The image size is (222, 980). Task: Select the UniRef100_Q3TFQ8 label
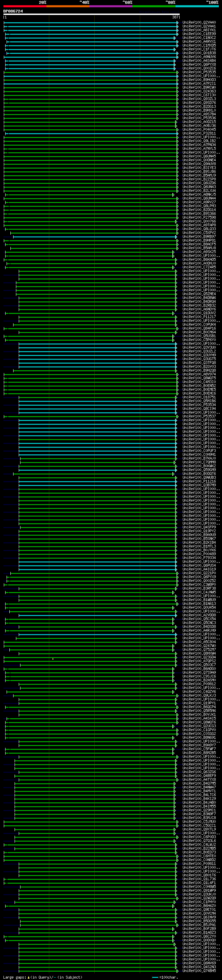click(199, 363)
